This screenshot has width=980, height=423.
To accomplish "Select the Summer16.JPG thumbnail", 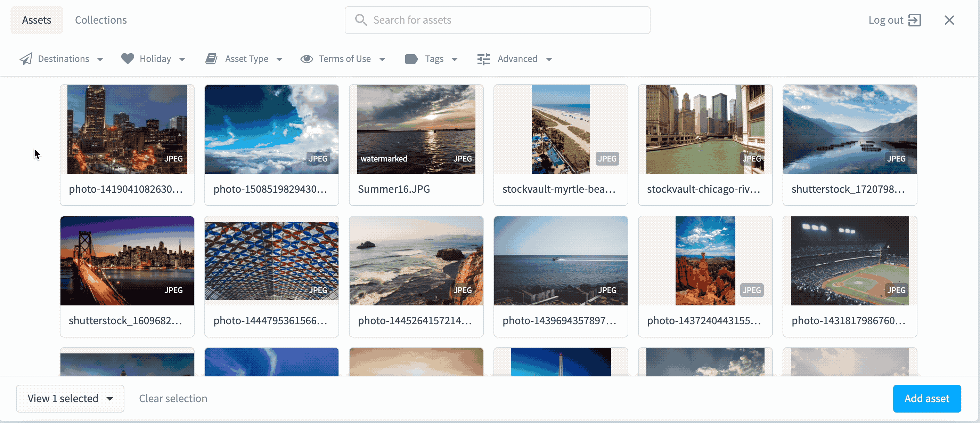I will coord(416,129).
